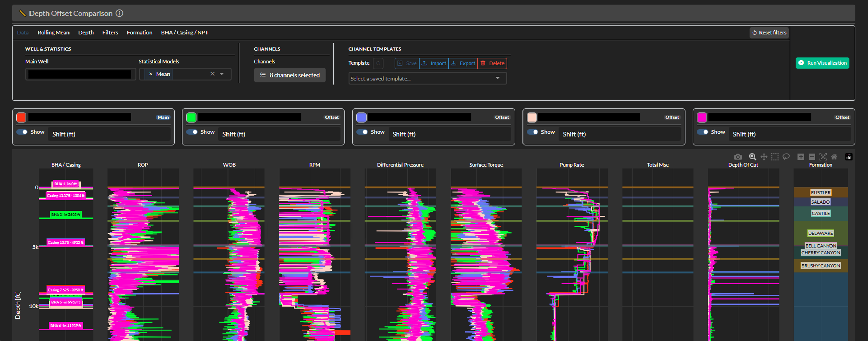Open the Statistical Models dropdown arrow

tap(222, 74)
